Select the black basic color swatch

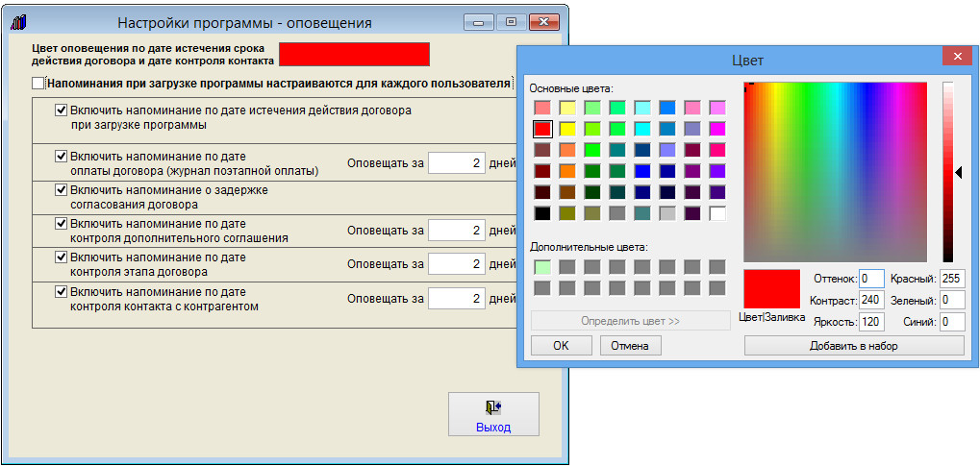[542, 213]
